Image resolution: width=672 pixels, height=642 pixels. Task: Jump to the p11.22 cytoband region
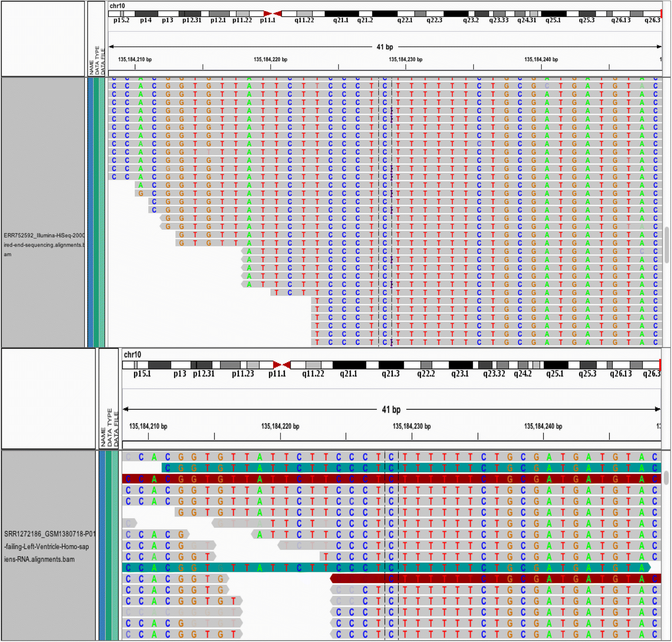click(x=242, y=20)
